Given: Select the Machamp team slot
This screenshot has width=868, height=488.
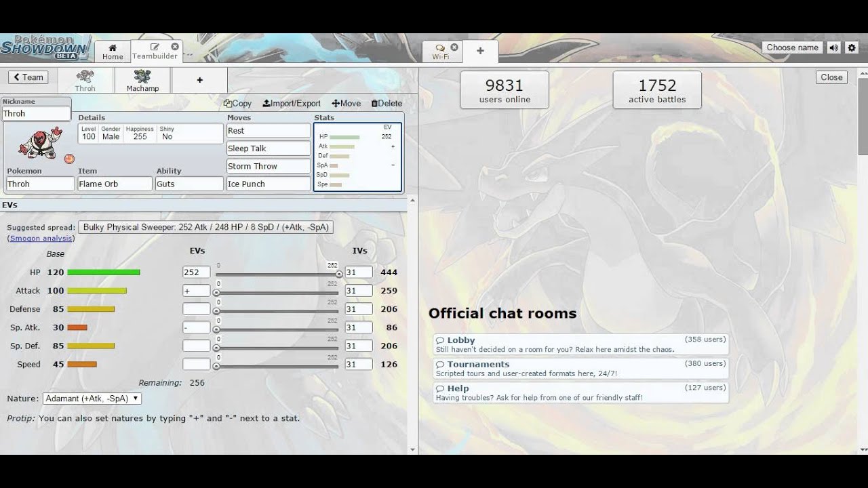Looking at the screenshot, I should (142, 80).
